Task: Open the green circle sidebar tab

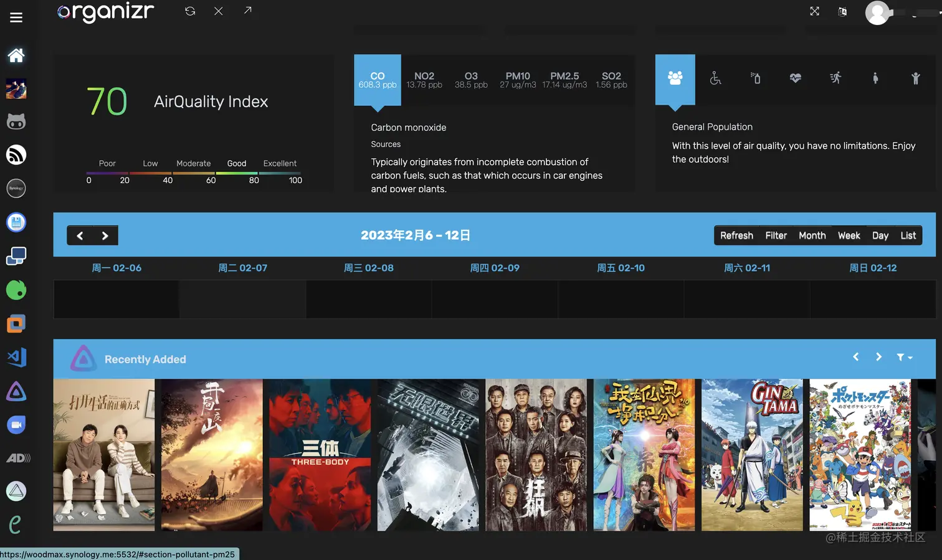Action: pos(16,290)
